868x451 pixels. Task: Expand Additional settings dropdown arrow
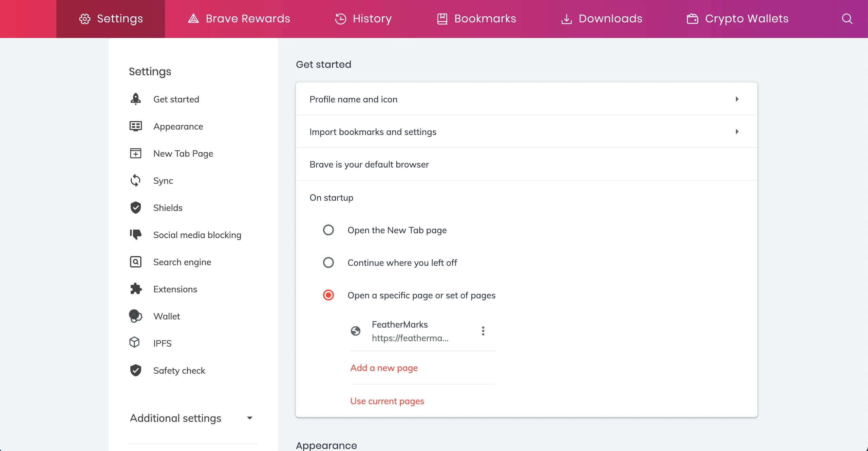point(250,418)
